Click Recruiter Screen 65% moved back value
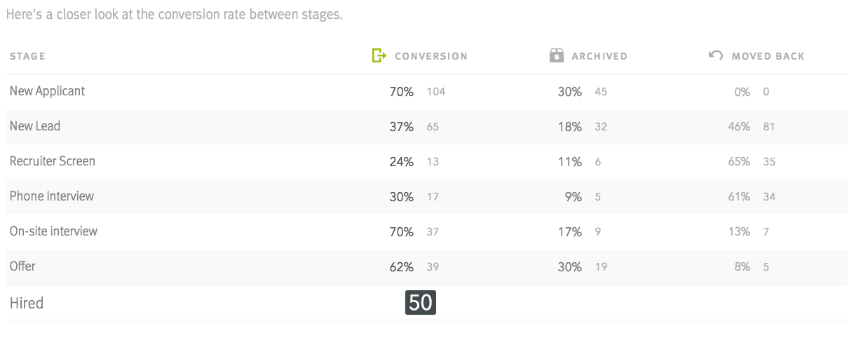The width and height of the screenshot is (868, 340). pyautogui.click(x=739, y=162)
